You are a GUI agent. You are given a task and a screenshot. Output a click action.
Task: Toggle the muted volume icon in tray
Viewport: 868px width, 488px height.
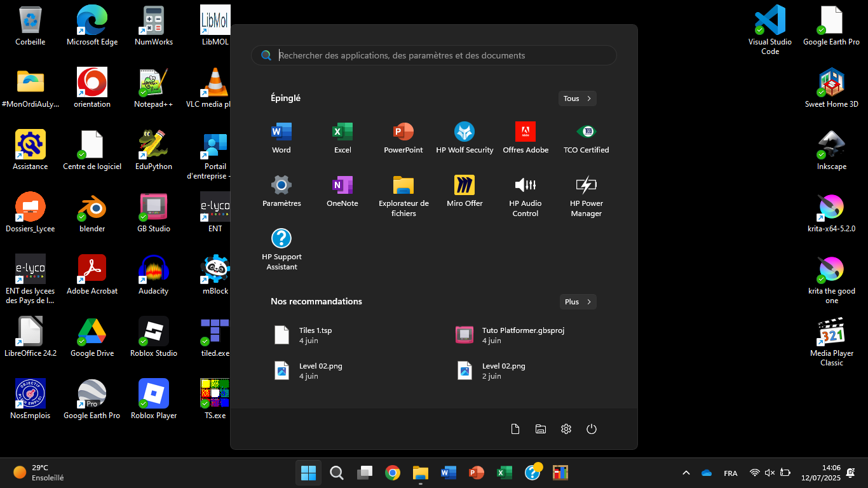click(x=770, y=473)
